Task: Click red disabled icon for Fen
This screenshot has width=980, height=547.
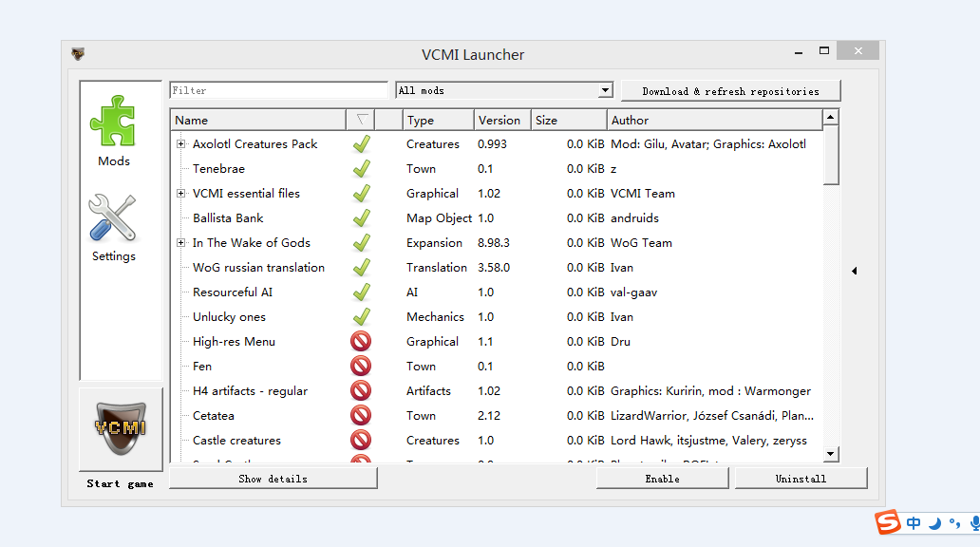Action: (361, 367)
